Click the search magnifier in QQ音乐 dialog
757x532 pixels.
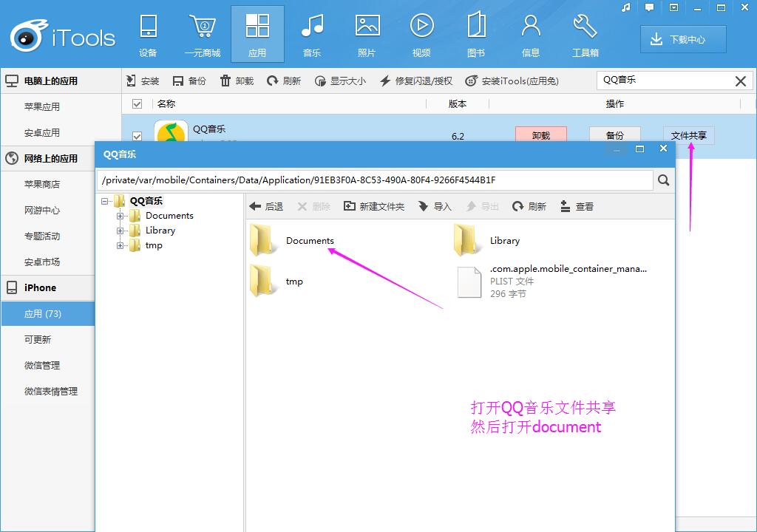pyautogui.click(x=664, y=180)
